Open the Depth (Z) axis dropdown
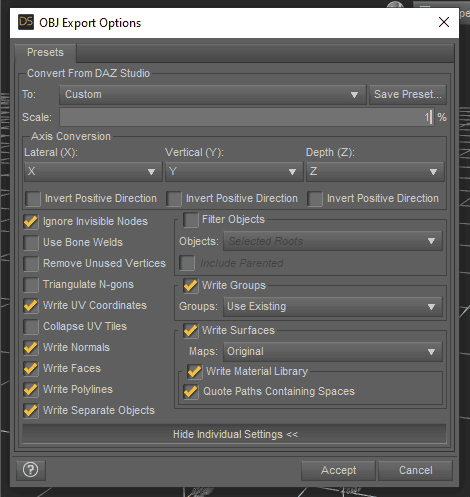 pos(375,172)
